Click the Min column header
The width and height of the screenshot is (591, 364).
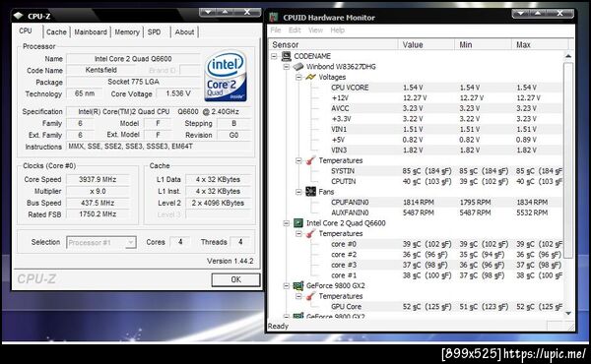(484, 45)
